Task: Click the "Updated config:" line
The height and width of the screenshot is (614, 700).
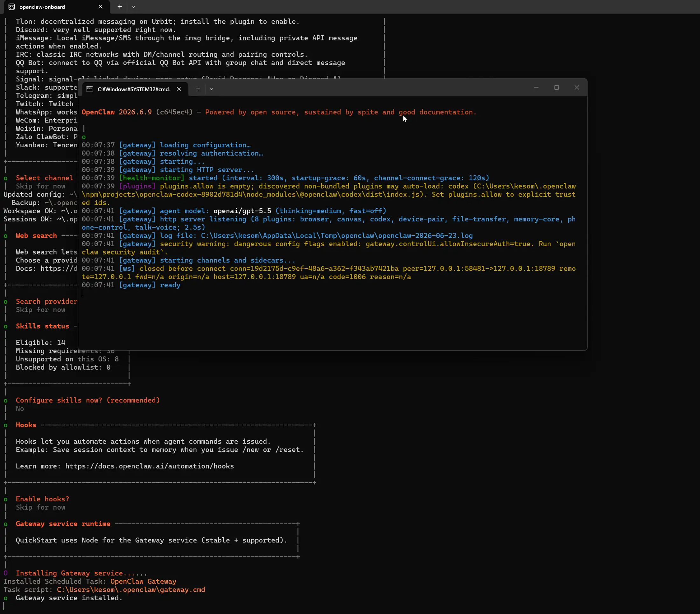Action: point(40,194)
